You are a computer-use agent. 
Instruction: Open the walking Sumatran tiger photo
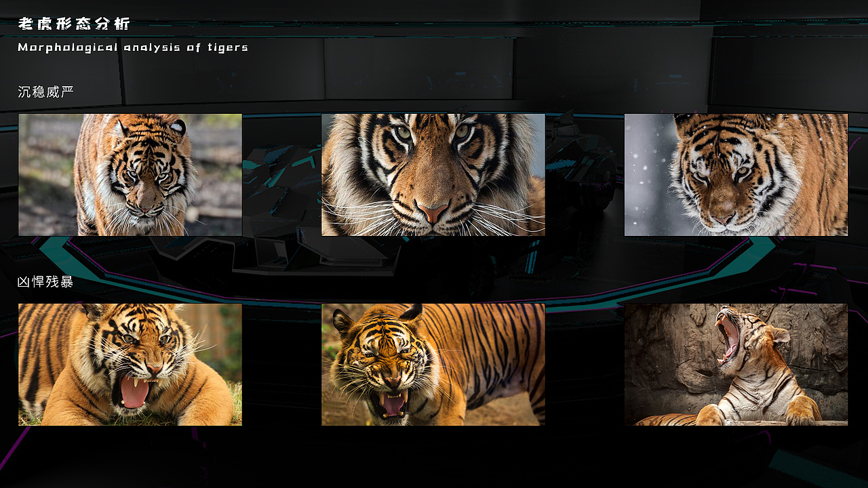(130, 175)
